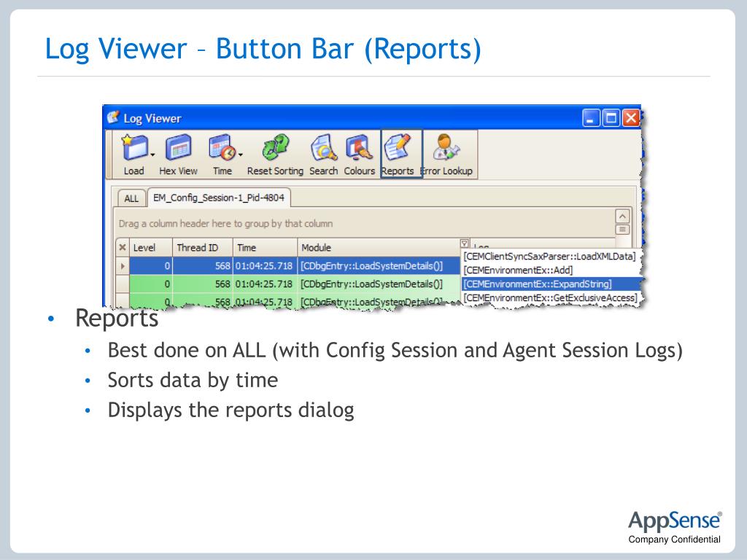Choose [CEMEnvironmentEx::Add] filter entry
This screenshot has width=747, height=560.
(550, 270)
